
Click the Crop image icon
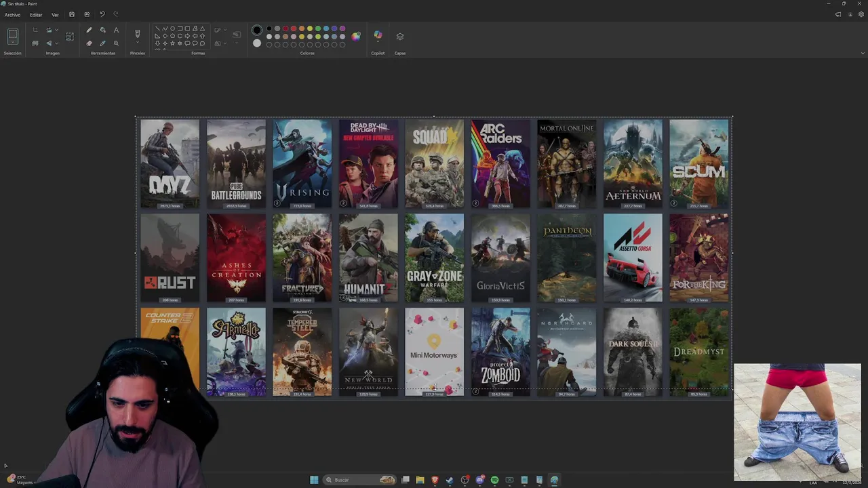[x=35, y=30]
